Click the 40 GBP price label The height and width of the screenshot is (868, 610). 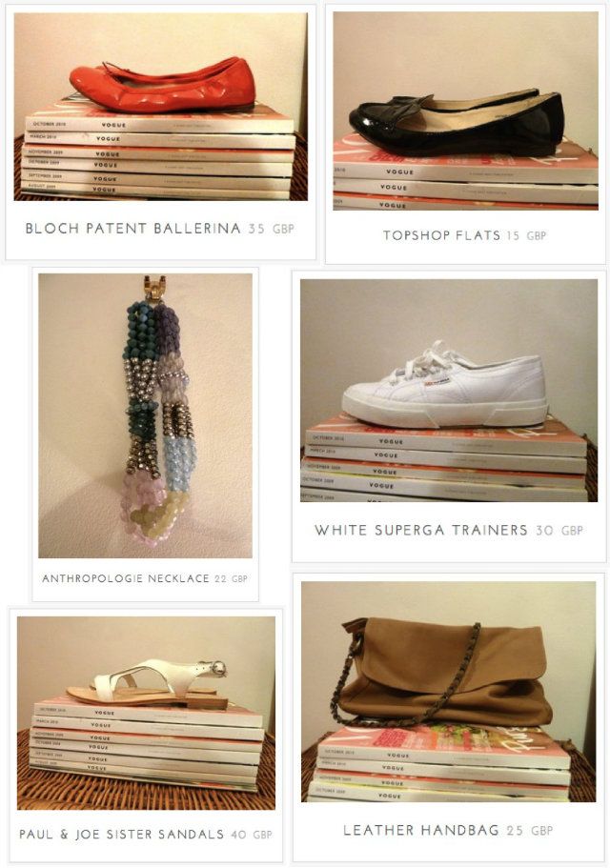252,835
